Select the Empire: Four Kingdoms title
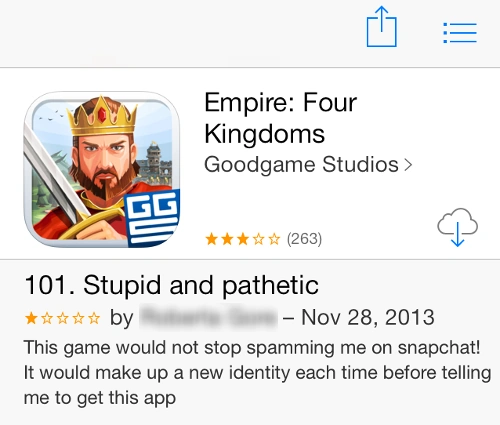 (280, 118)
